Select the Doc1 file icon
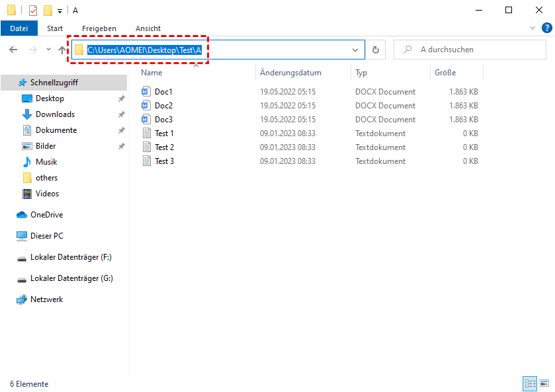This screenshot has height=392, width=555. click(x=146, y=92)
